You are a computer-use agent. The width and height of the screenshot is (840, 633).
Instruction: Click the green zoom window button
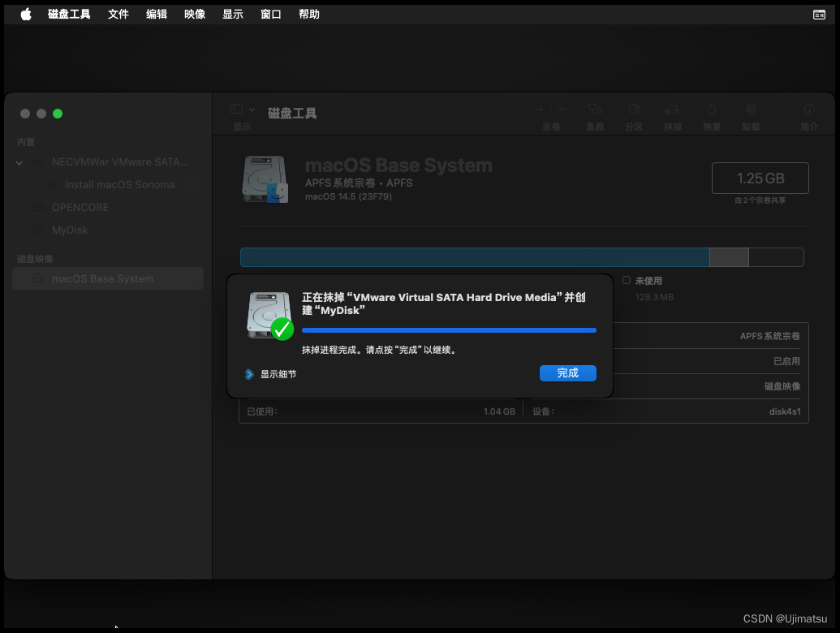58,114
